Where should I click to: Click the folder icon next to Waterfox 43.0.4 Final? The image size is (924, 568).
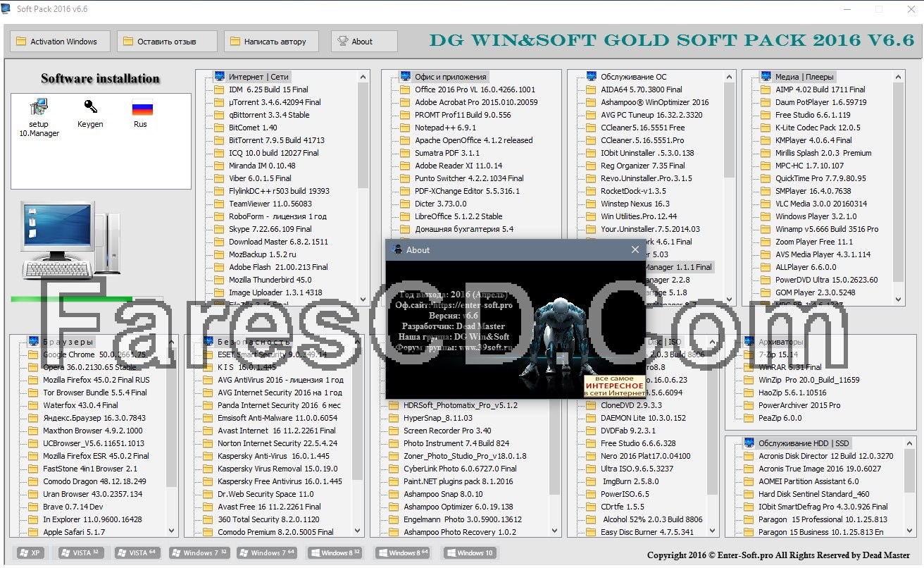pyautogui.click(x=33, y=405)
